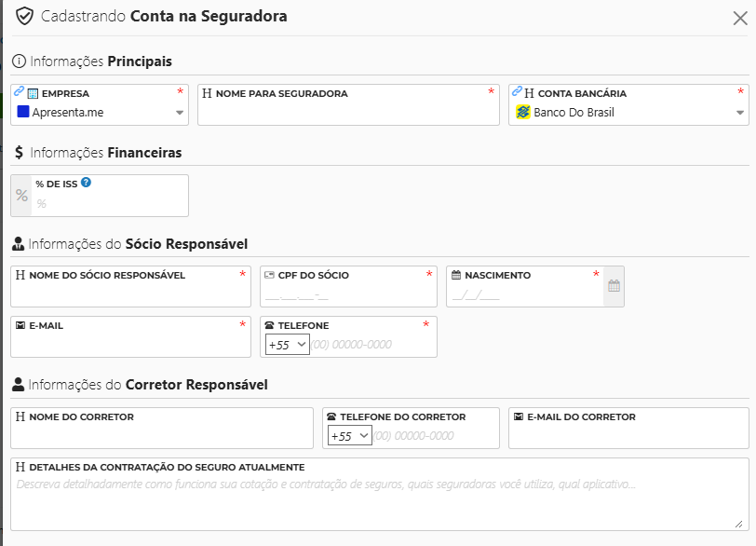Click the Nome do Corretor field
Viewport: 756px width, 546px height.
[162, 435]
